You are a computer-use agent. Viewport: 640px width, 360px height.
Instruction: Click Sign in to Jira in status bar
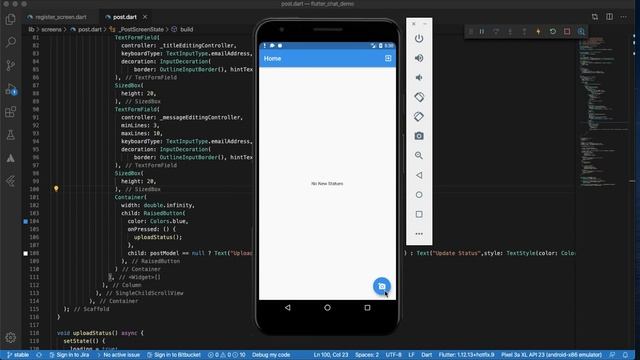point(69,355)
